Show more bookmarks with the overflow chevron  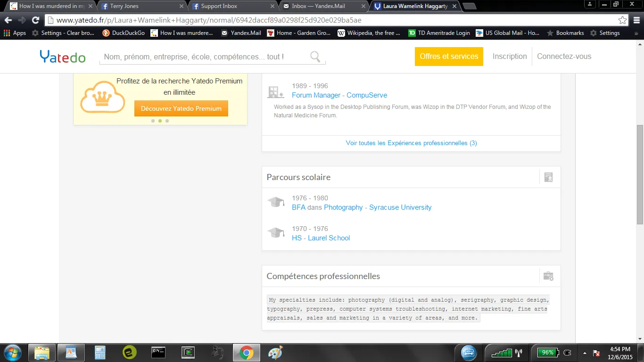tap(636, 33)
